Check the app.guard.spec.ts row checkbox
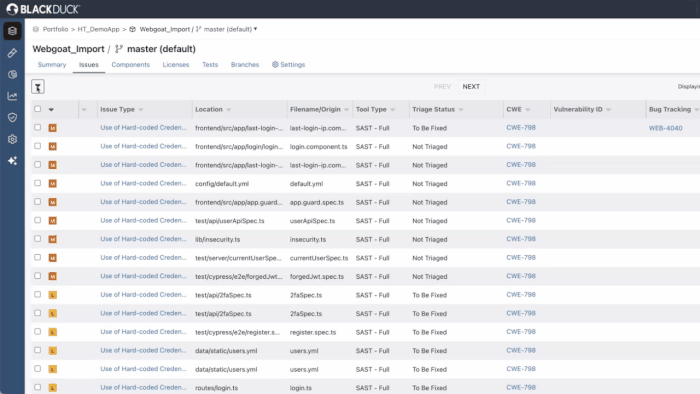The width and height of the screenshot is (700, 394). point(38,202)
